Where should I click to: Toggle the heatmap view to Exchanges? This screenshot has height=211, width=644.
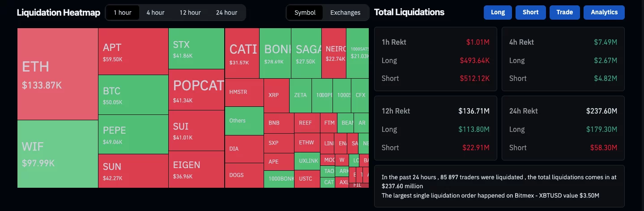345,13
